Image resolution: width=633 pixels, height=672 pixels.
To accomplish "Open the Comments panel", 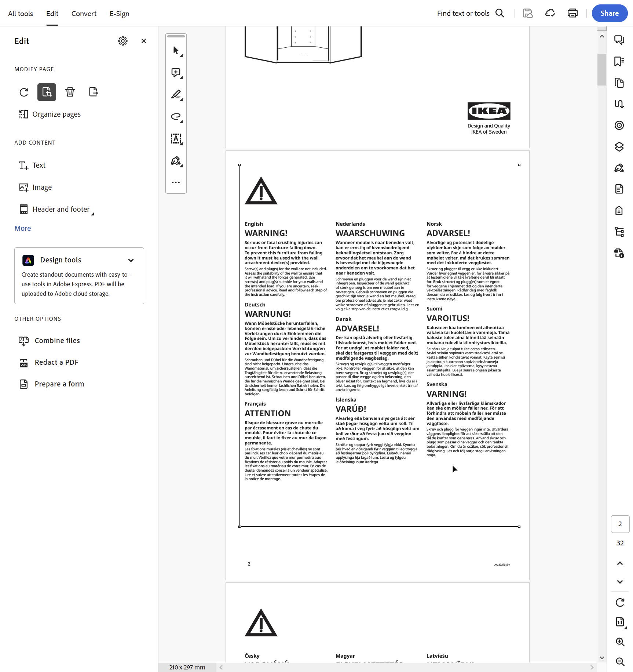I will click(x=620, y=40).
